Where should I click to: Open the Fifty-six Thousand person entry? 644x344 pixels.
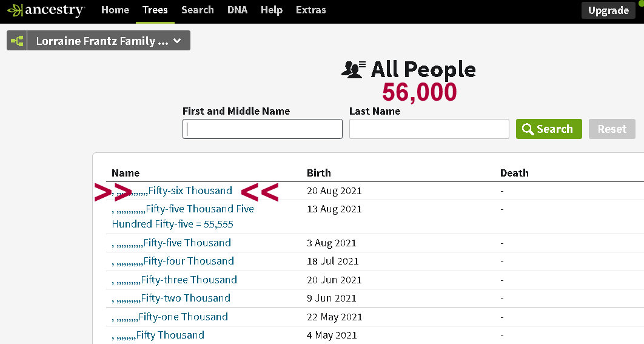189,191
